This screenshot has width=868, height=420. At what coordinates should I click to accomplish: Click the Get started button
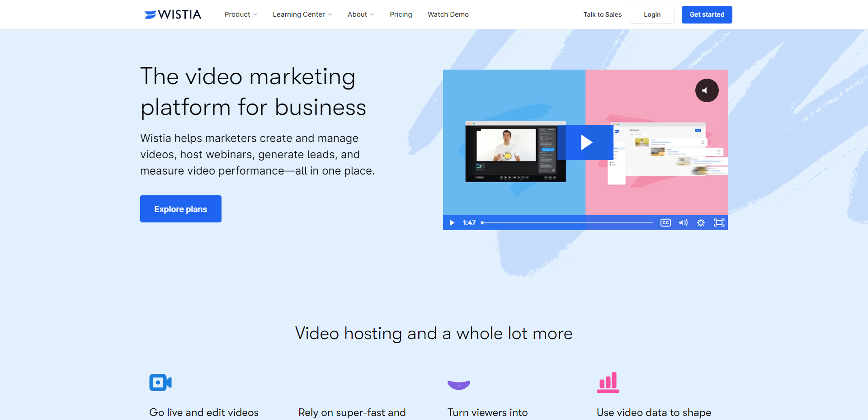(707, 14)
